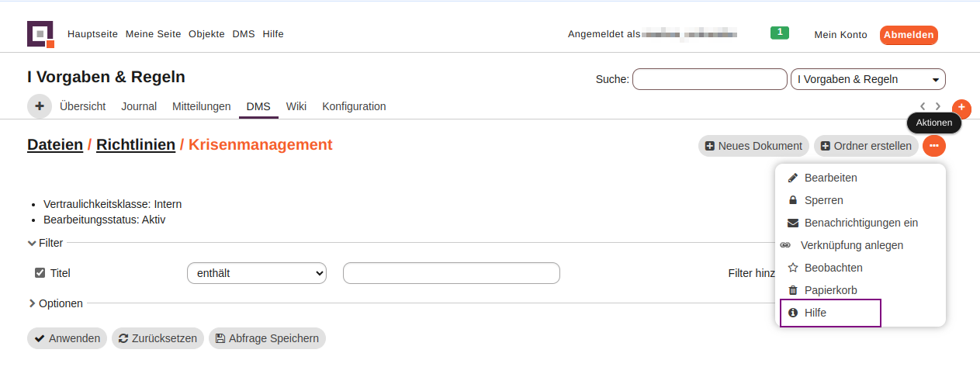Viewport: 980px width, 367px height.
Task: Click the round plus icon beside Übersicht
Action: pyautogui.click(x=40, y=106)
